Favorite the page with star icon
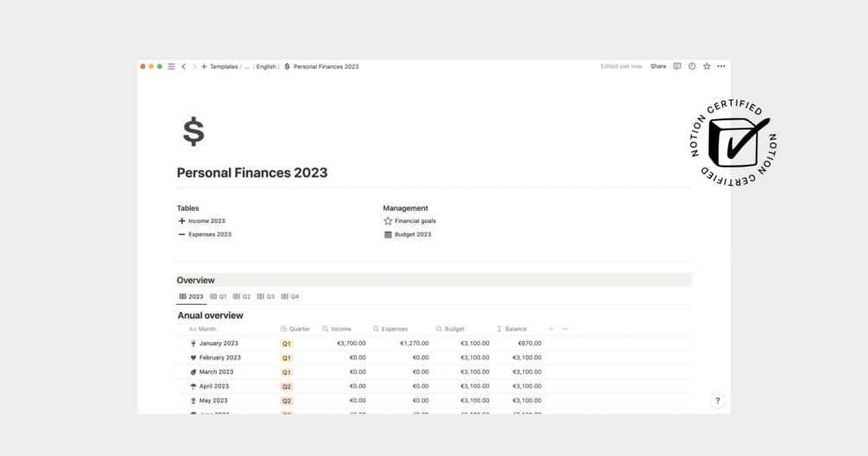Viewport: 868px width, 456px height. click(706, 66)
